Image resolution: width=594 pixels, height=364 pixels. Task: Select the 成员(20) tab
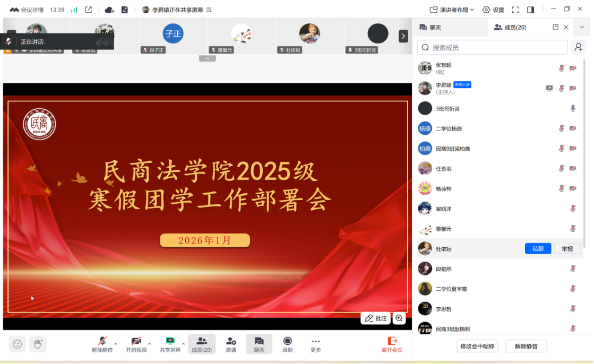pos(510,27)
